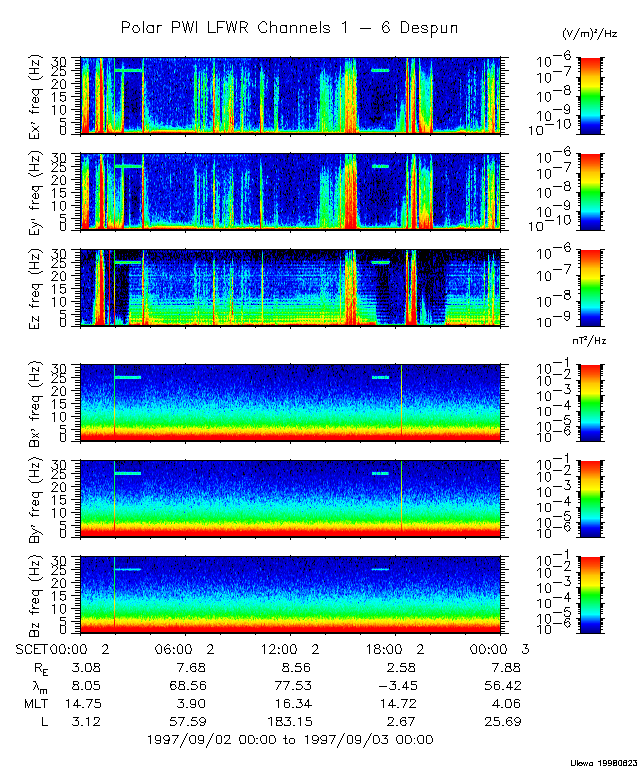Open the Bz magnetic field spectrogram panel
This screenshot has width=640, height=768.
coord(290,595)
